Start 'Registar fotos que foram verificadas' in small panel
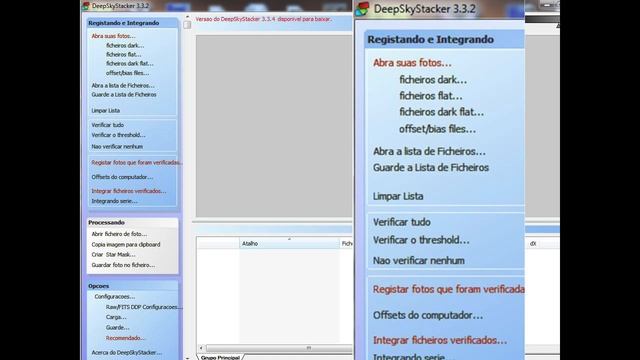This screenshot has height=360, width=640. 137,162
